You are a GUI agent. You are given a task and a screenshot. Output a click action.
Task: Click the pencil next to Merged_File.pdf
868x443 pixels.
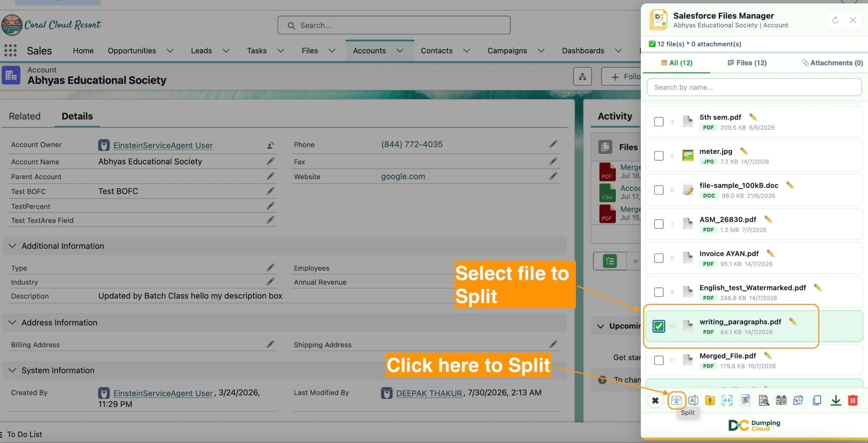[768, 355]
